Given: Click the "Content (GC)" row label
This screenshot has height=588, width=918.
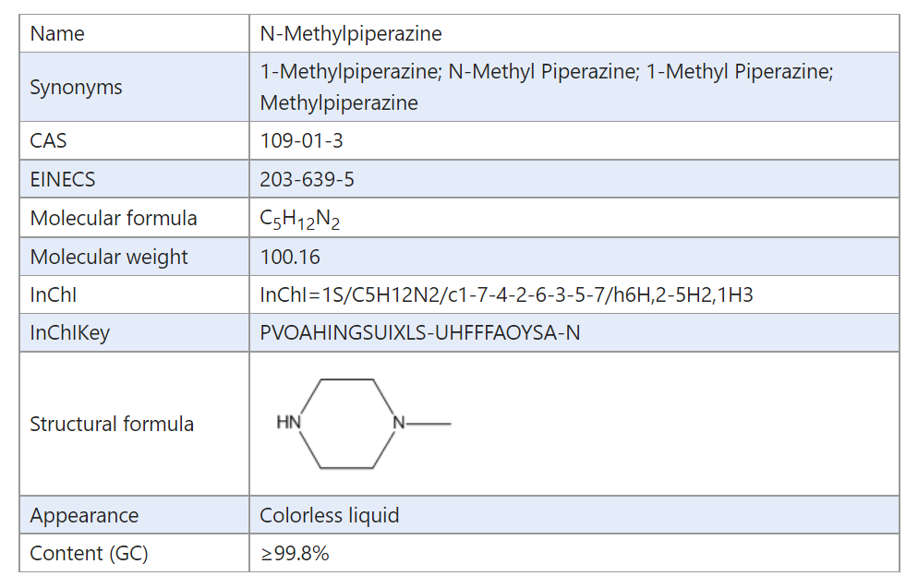Looking at the screenshot, I should (x=89, y=554).
